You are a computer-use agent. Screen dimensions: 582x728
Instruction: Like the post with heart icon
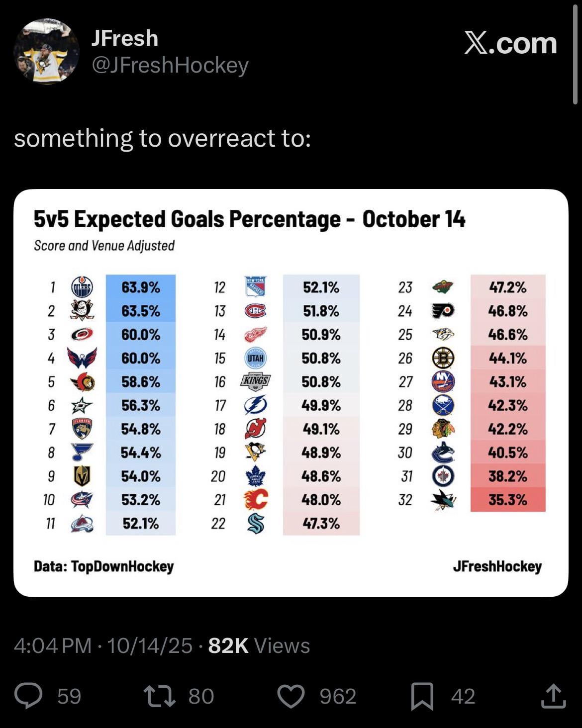291,696
